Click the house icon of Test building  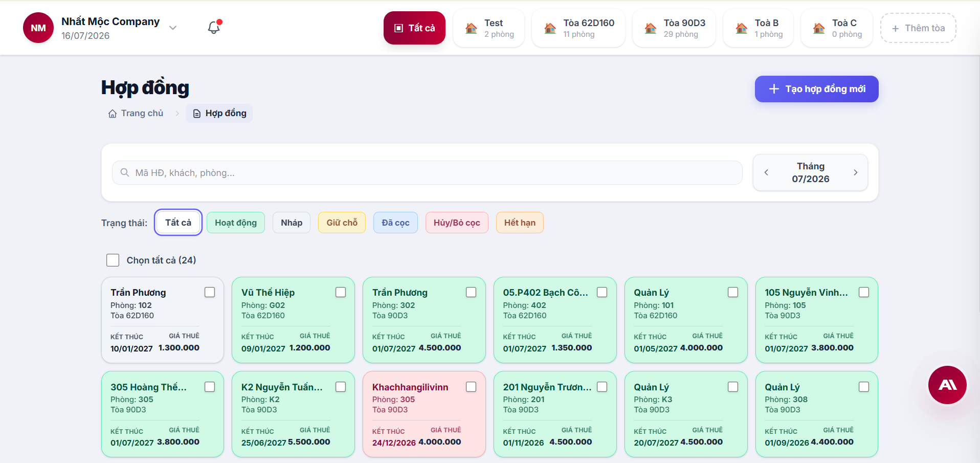click(472, 28)
